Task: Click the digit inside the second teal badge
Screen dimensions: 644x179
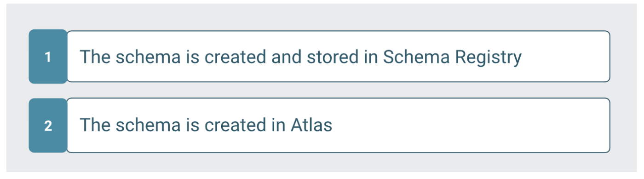Action: 48,126
